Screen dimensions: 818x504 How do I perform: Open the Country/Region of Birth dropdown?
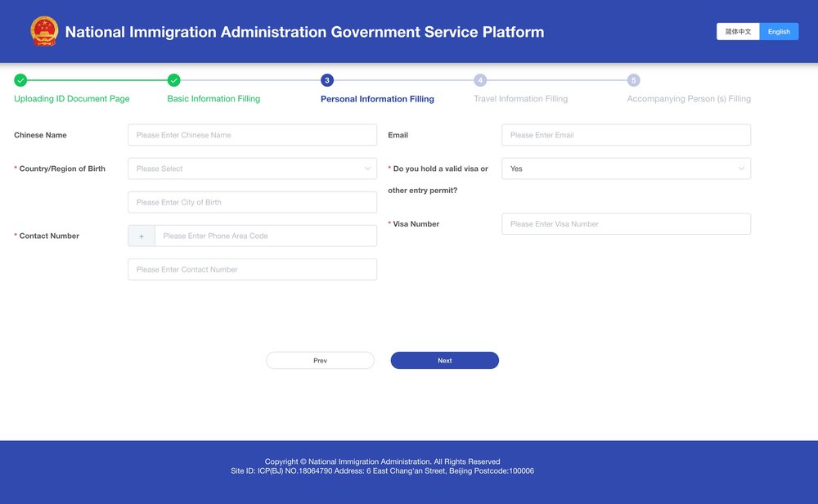coord(251,168)
